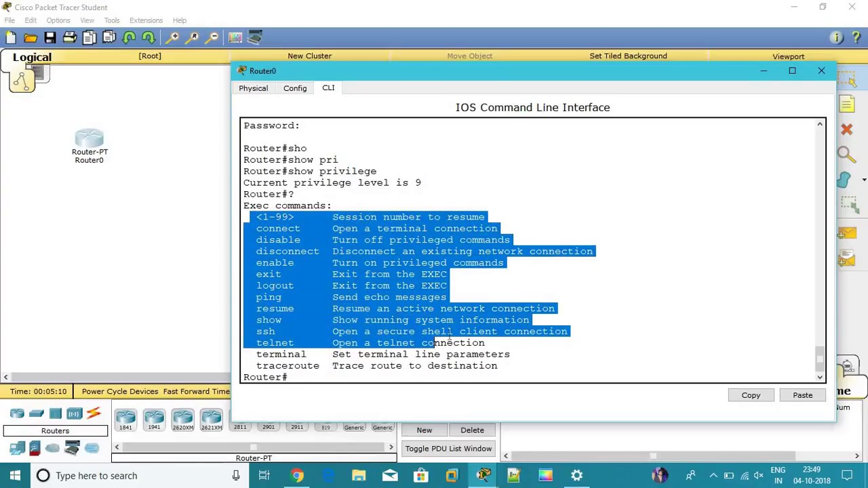Click Toggle PDU List Window
Screen dimensions: 868x488
[448, 449]
